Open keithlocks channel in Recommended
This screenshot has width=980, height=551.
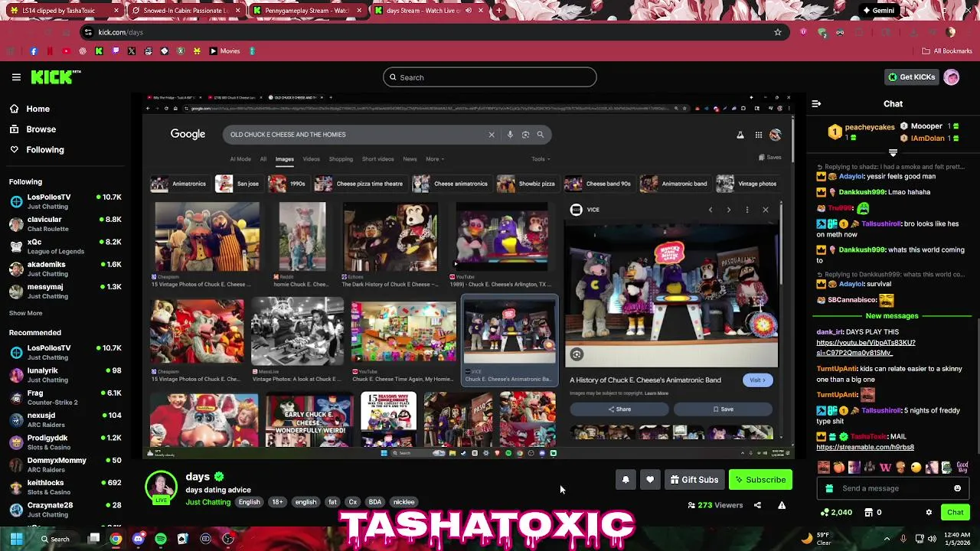pos(65,487)
